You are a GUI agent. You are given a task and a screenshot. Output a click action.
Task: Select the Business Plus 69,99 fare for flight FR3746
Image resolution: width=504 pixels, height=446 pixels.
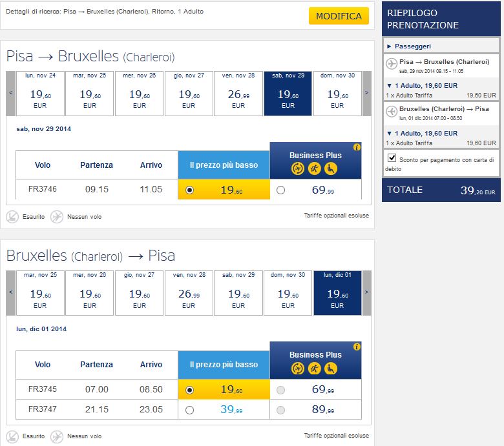(280, 190)
